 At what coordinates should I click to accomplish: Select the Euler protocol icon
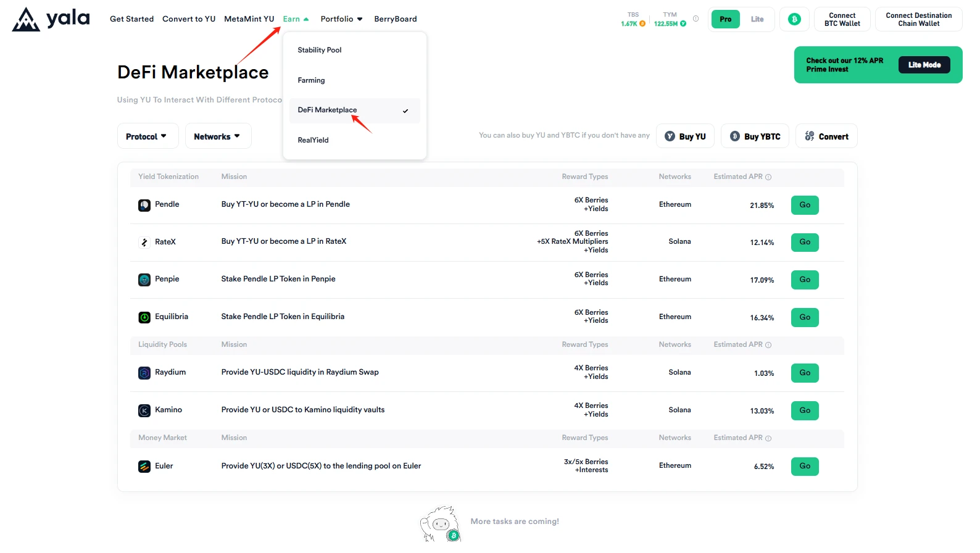click(144, 467)
